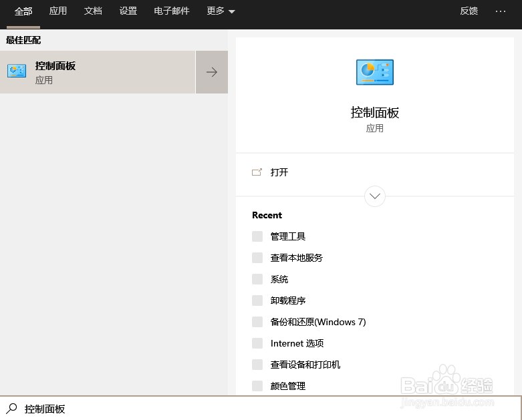Click the 应用 label in the preview pane
522x420 pixels.
375,128
